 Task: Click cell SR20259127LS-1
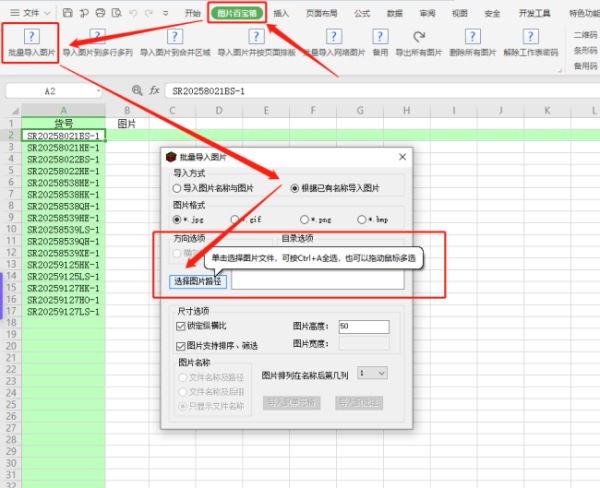64,312
